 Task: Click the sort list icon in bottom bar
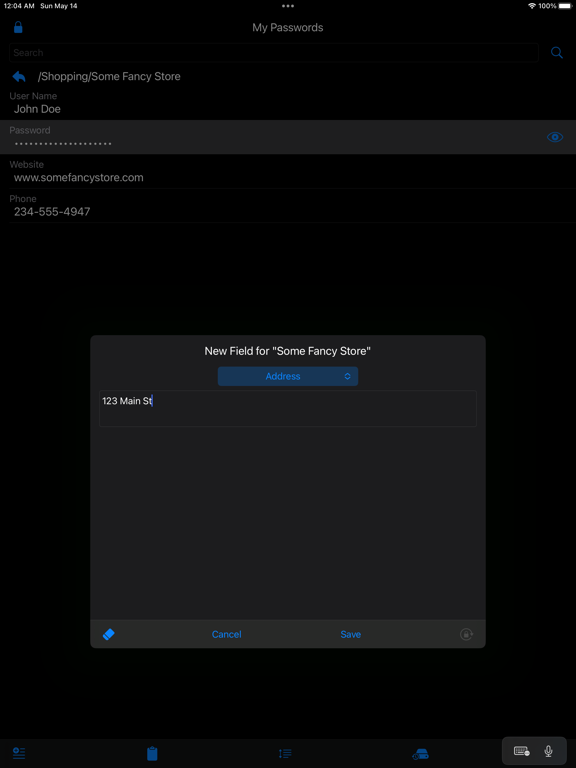[x=285, y=753]
